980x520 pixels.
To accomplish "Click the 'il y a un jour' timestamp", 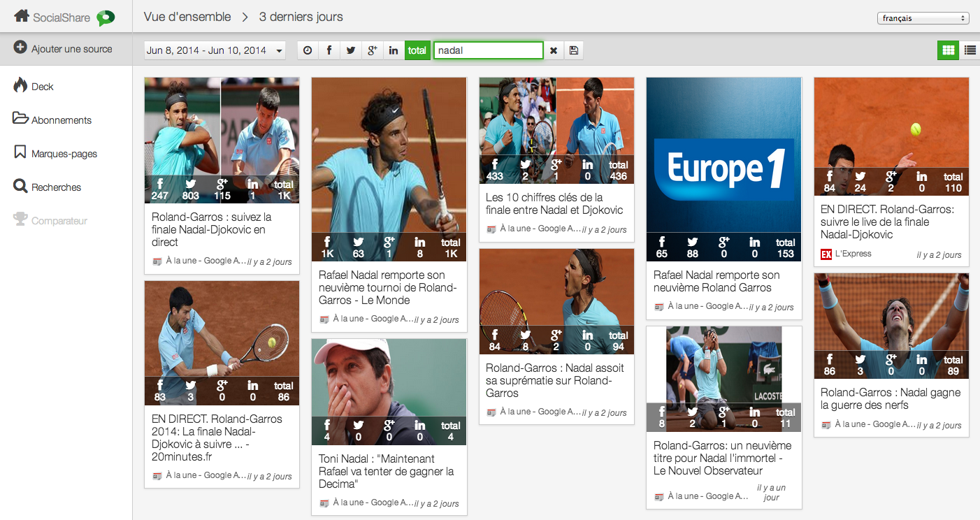I will [771, 493].
